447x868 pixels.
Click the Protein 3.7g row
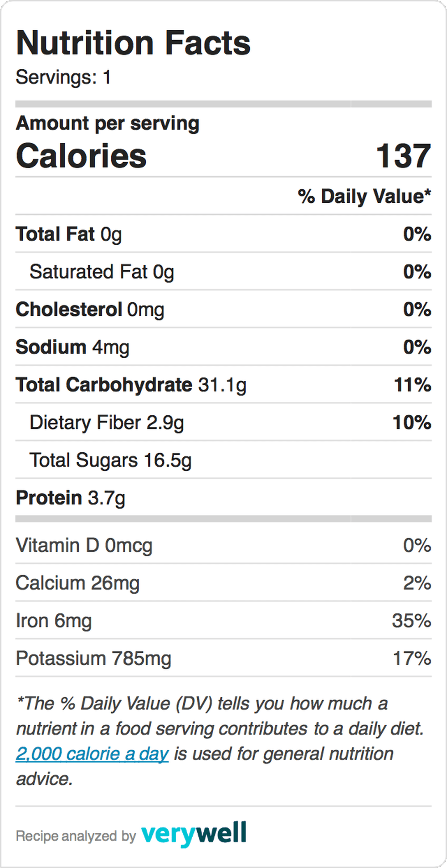(223, 497)
